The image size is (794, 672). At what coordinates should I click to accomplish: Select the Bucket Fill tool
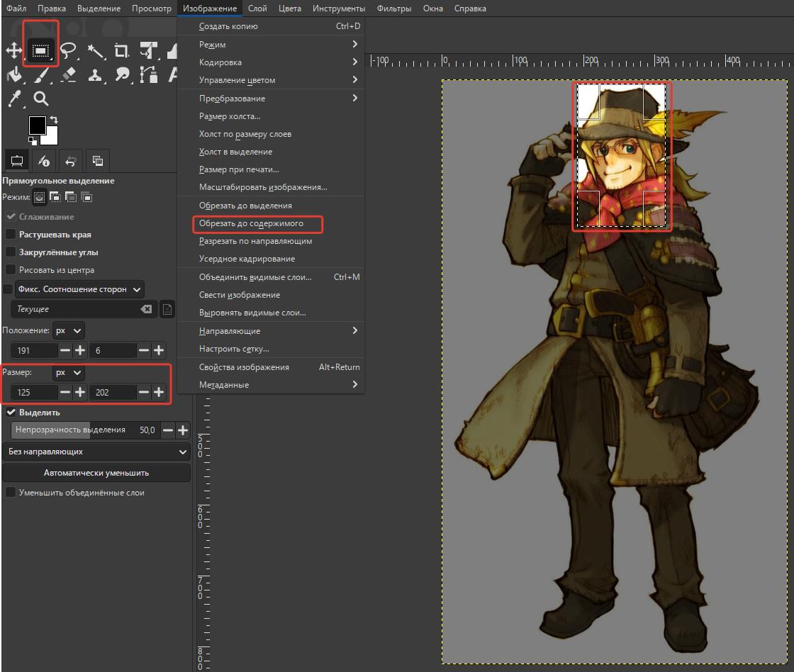pyautogui.click(x=15, y=75)
